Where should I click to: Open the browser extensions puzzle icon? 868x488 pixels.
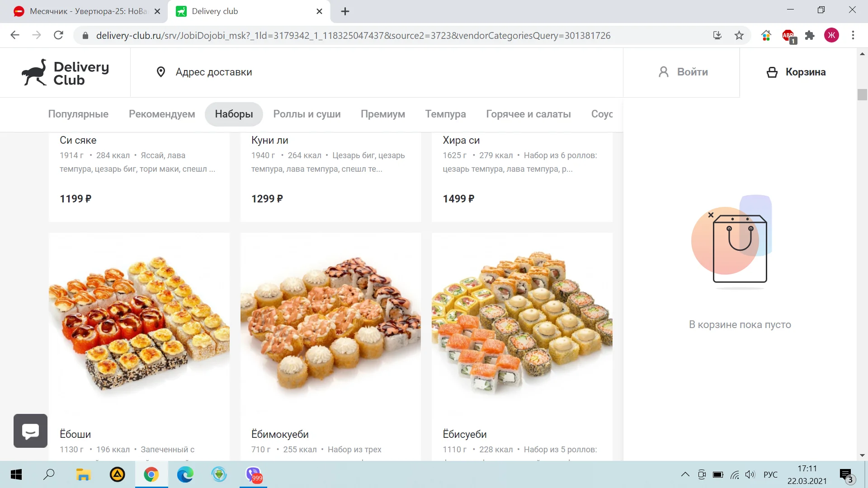click(810, 35)
